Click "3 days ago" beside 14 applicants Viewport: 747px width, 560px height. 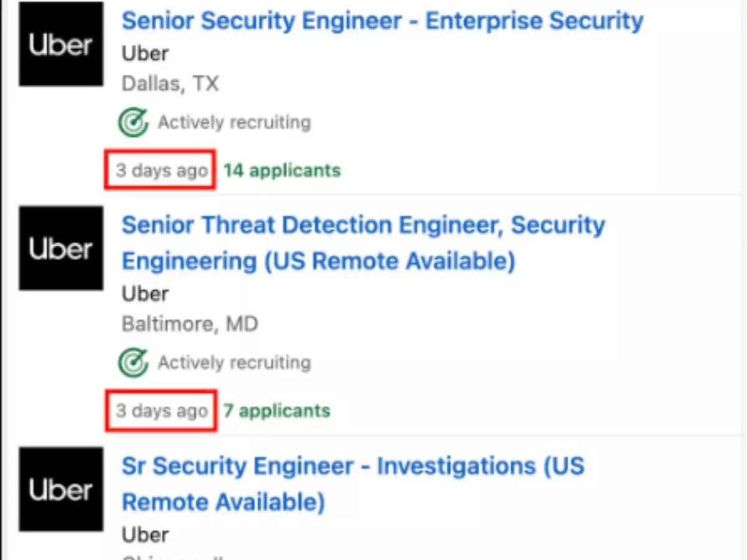(161, 170)
